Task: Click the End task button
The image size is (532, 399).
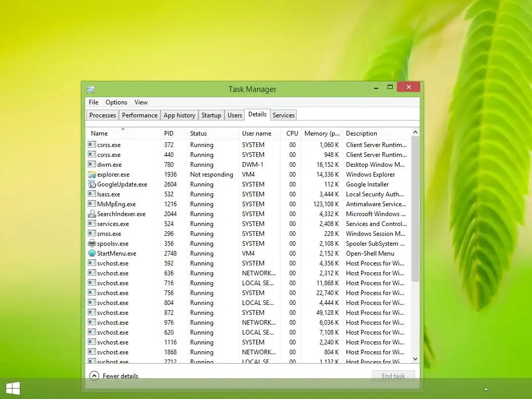Action: point(393,376)
